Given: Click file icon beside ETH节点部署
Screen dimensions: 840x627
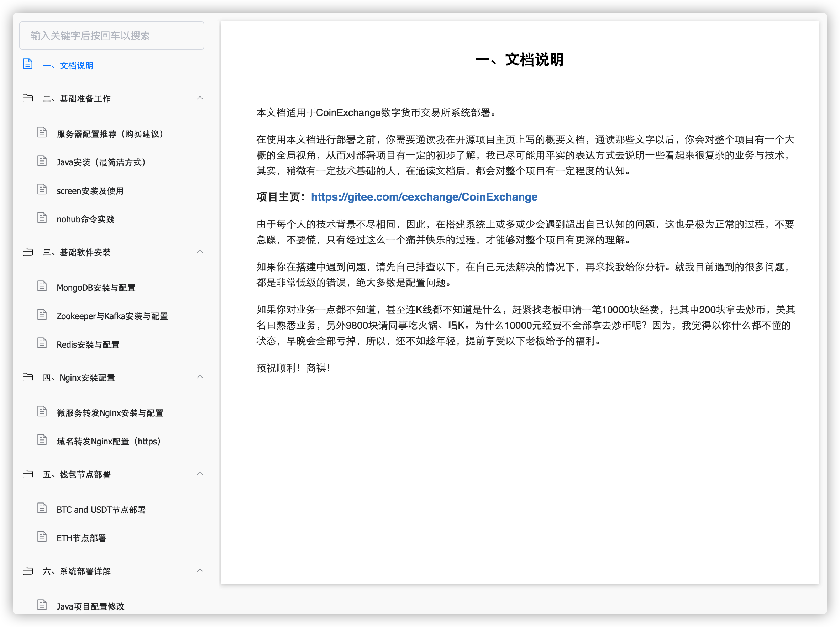Looking at the screenshot, I should [42, 537].
